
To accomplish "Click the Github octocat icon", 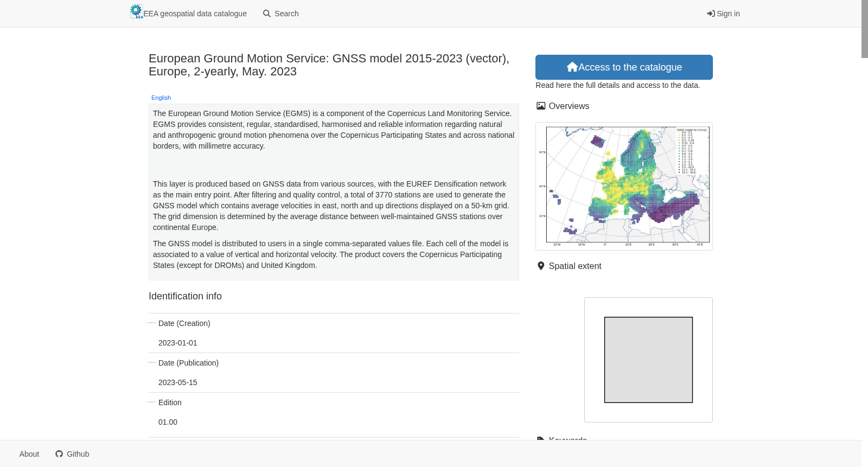I will pyautogui.click(x=59, y=454).
